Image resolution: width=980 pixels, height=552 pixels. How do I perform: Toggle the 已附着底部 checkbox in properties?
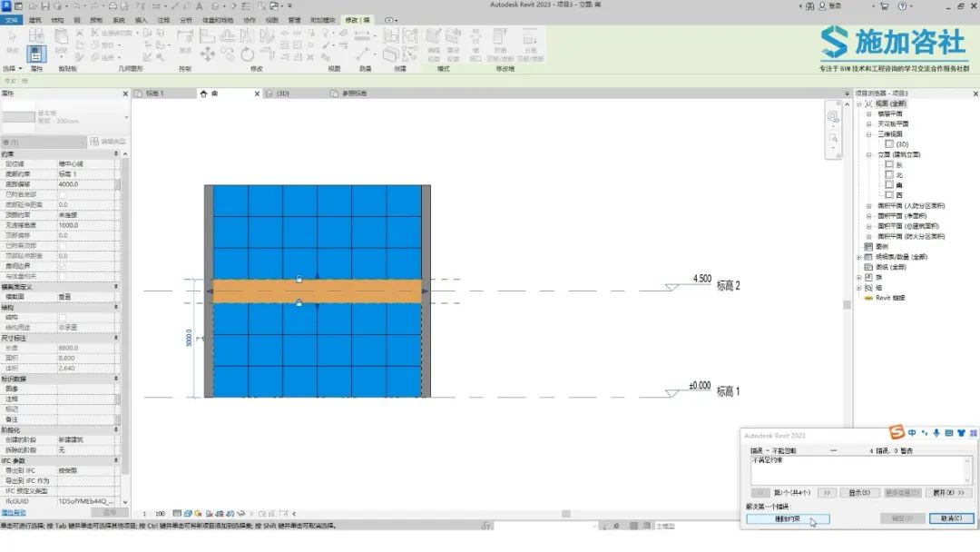tap(62, 194)
